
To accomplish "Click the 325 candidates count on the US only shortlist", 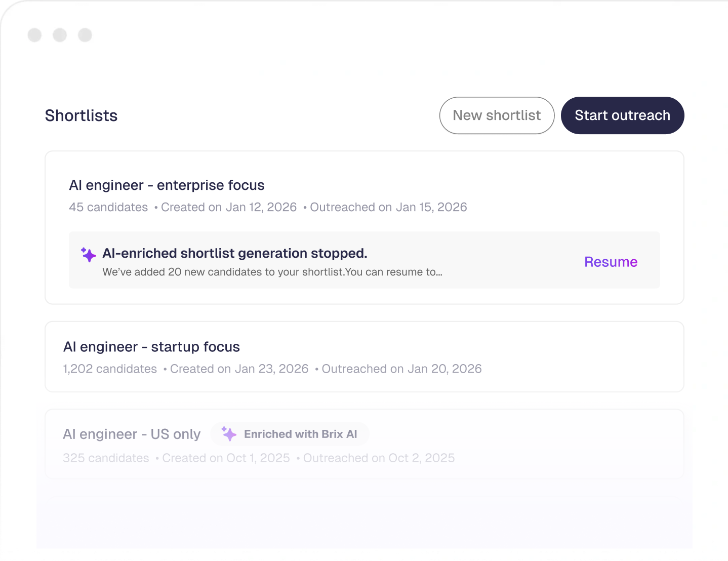I will click(x=106, y=458).
